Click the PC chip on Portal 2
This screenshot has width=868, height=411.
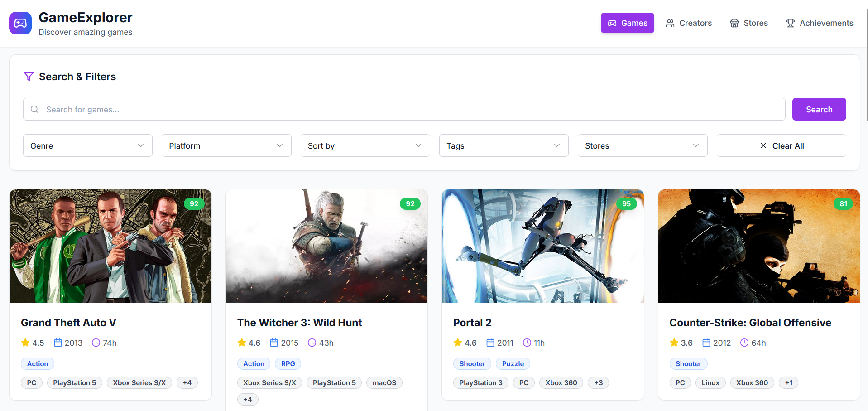(524, 382)
